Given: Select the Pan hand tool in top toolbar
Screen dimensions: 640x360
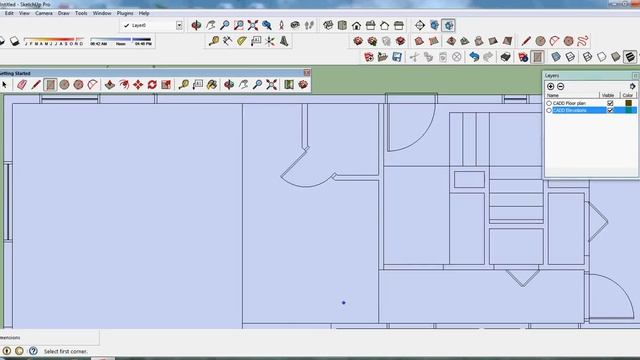Looking at the screenshot, I should pyautogui.click(x=211, y=25).
